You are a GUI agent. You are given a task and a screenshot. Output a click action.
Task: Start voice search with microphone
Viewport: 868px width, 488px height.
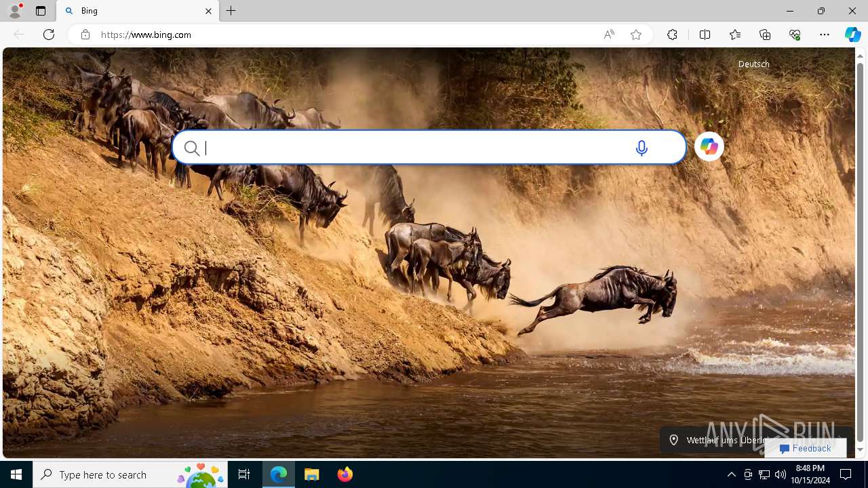point(642,148)
